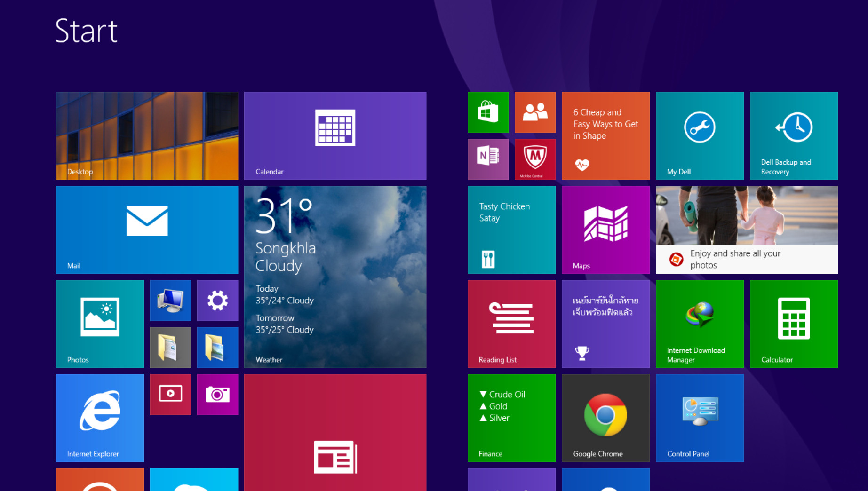Launch the OneNote tile

(x=488, y=159)
